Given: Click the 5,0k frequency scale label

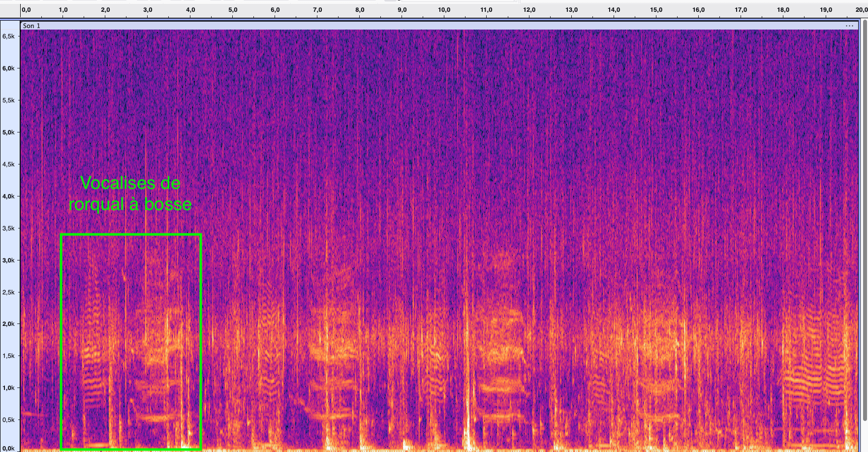Looking at the screenshot, I should (8, 132).
